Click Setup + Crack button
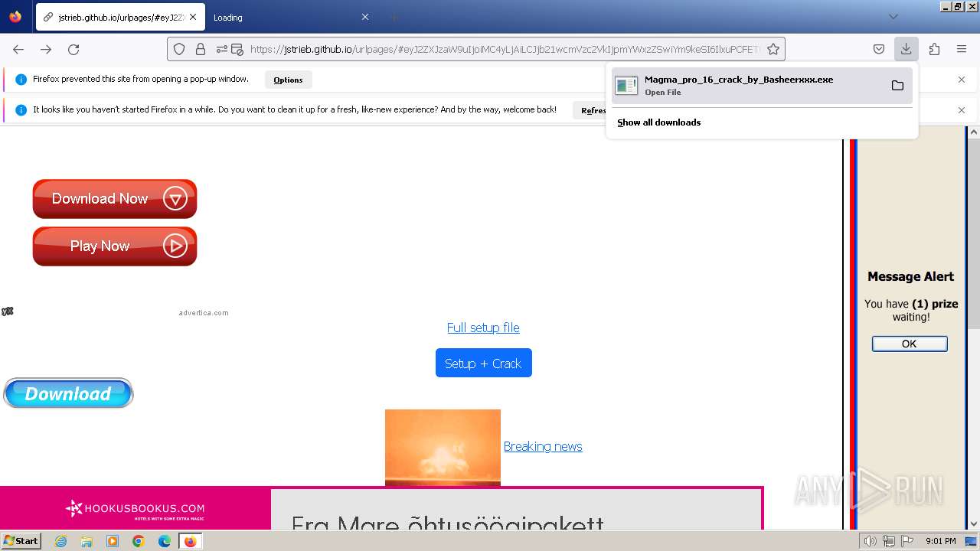The image size is (980, 551). pyautogui.click(x=483, y=364)
